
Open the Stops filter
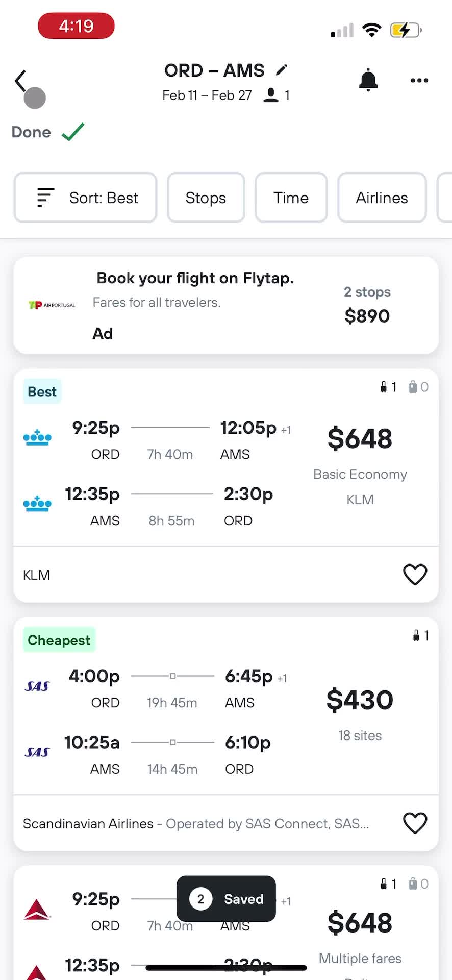pyautogui.click(x=206, y=198)
